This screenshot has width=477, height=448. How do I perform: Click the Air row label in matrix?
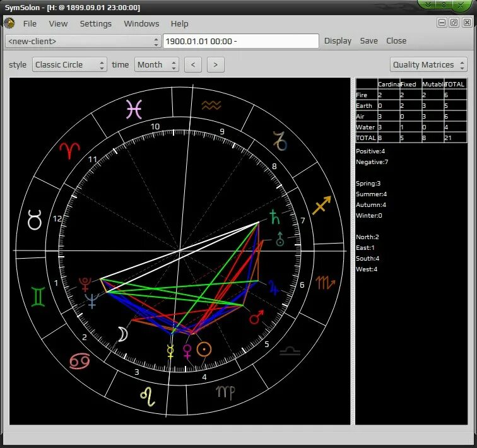coord(360,116)
